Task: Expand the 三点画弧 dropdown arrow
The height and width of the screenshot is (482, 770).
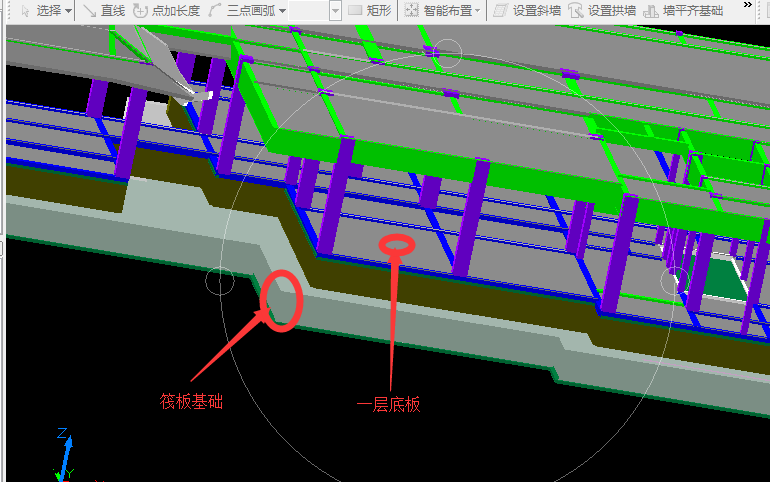Action: tap(282, 11)
